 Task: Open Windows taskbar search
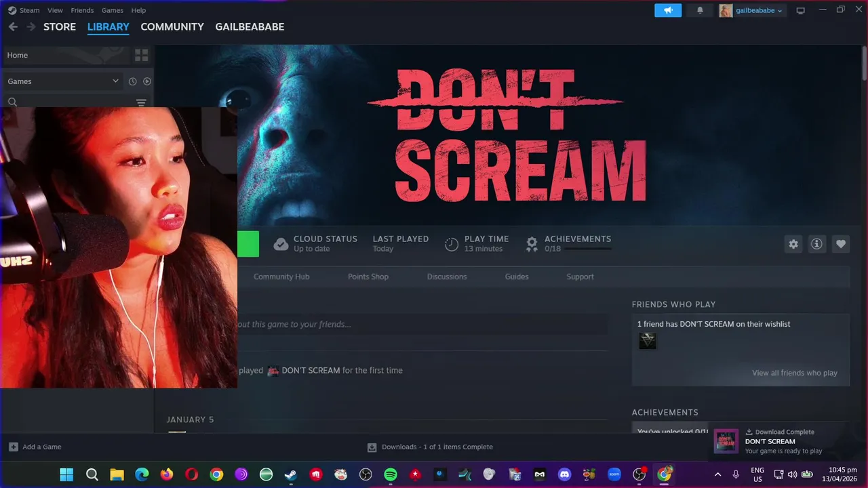click(92, 474)
